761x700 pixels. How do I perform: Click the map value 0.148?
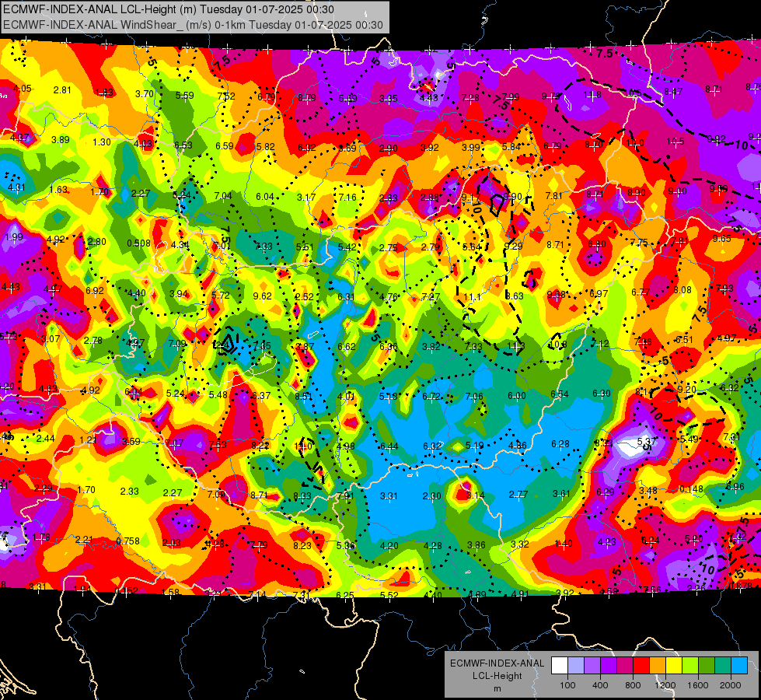coord(691,488)
